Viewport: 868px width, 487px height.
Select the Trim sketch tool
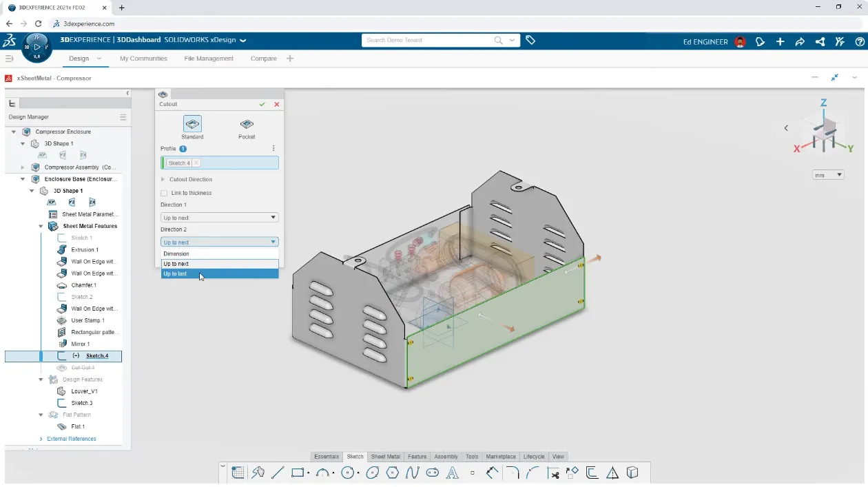553,473
